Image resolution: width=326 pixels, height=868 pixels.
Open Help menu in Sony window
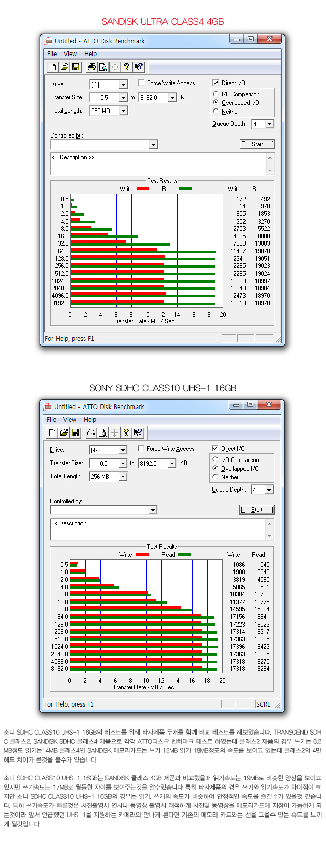coord(90,419)
